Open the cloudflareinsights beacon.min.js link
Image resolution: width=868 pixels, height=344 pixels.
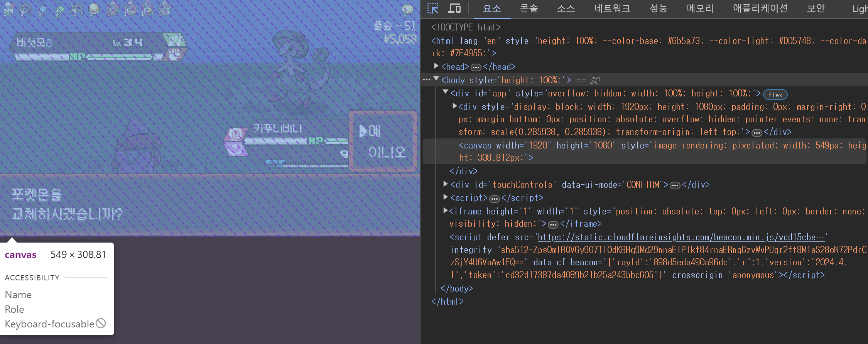point(681,237)
